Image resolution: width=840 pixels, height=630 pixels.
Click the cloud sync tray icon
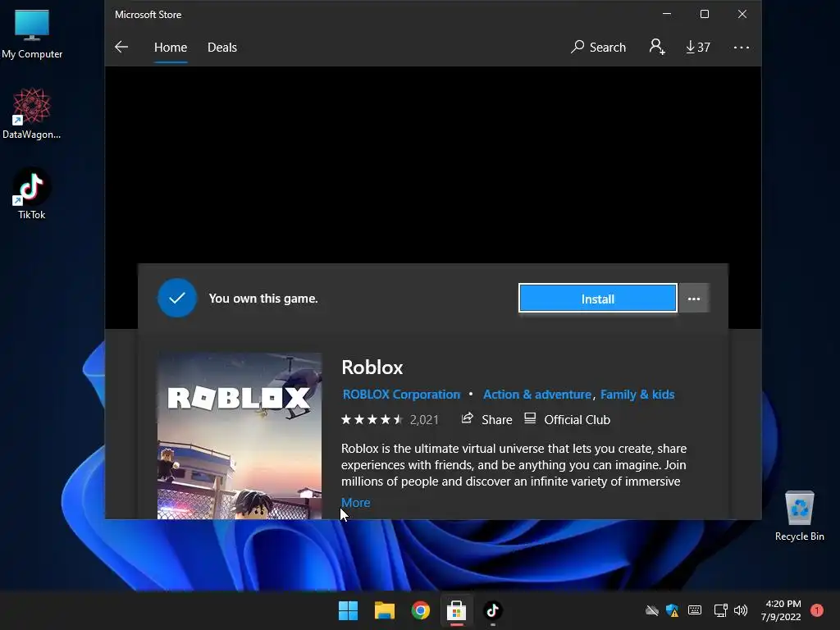(652, 610)
